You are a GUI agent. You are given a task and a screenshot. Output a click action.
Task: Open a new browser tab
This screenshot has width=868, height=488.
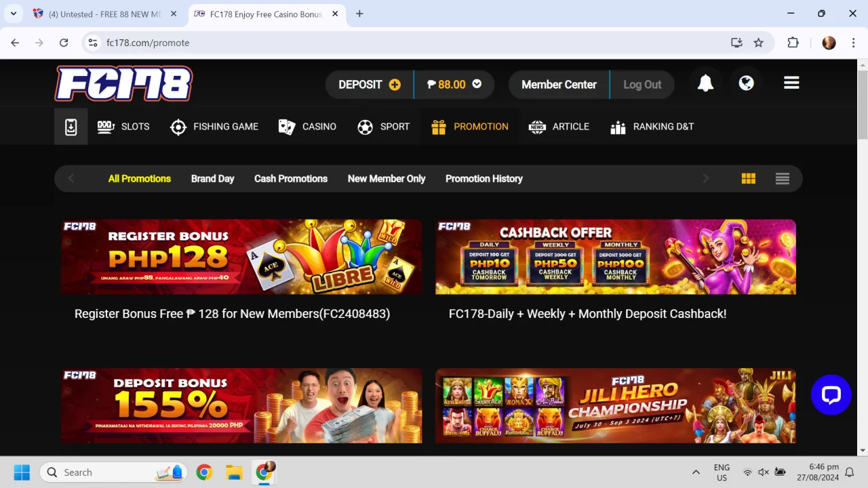pos(359,14)
